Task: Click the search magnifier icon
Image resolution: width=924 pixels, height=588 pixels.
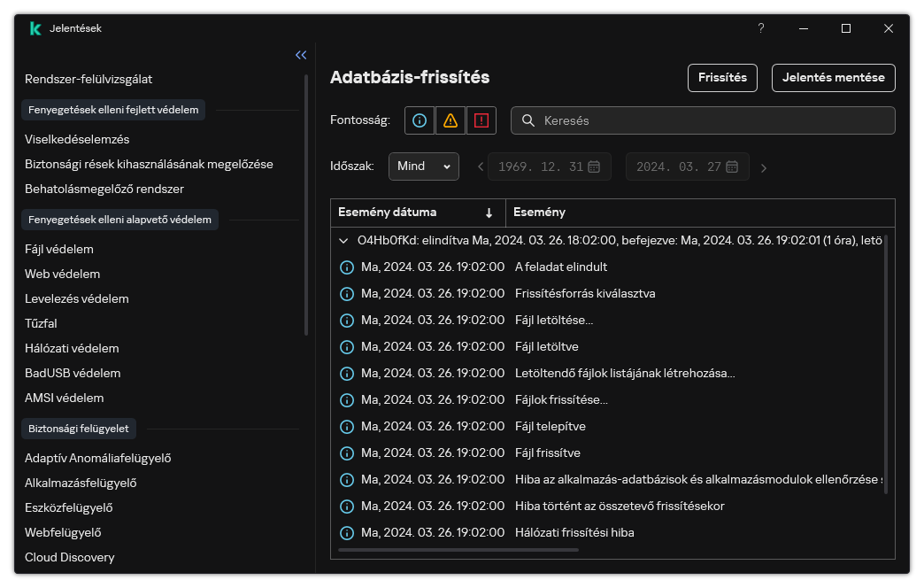Action: click(528, 120)
